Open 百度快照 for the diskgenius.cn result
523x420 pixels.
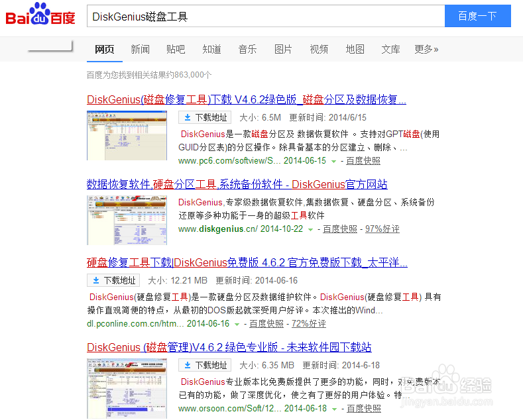(x=340, y=229)
